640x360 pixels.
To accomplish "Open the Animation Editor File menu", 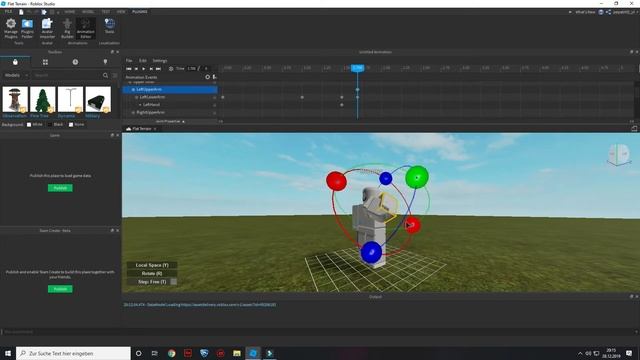I will point(129,60).
